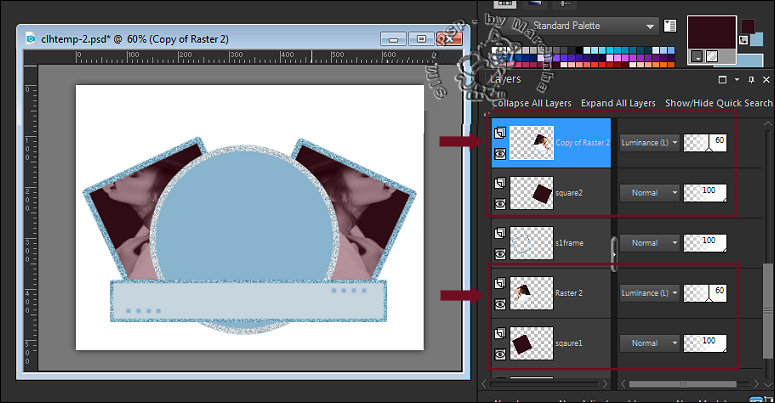Open blend mode dropdown for Copy of Raster 2

pos(648,143)
